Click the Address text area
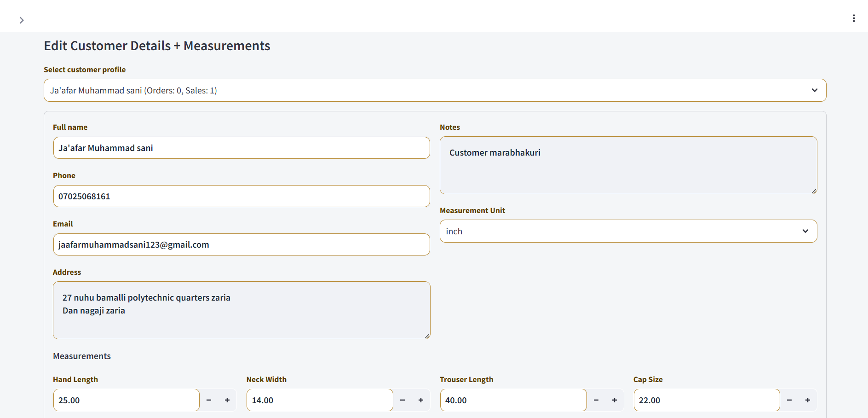The height and width of the screenshot is (418, 868). click(x=241, y=310)
